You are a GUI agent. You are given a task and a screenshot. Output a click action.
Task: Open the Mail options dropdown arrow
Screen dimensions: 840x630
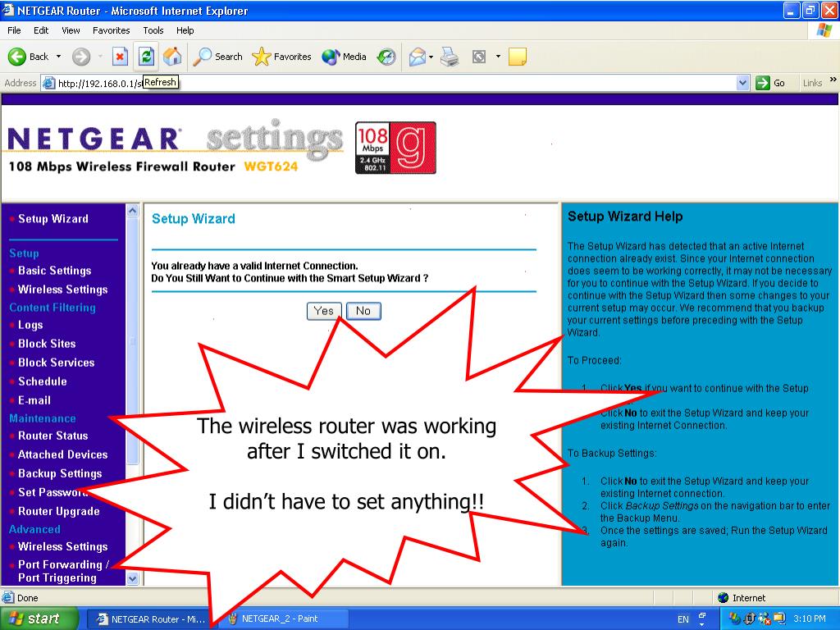pyautogui.click(x=431, y=57)
